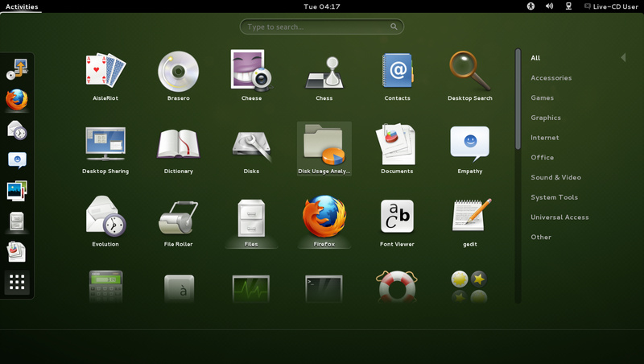Launch the gedit text editor
Image resolution: width=644 pixels, height=364 pixels.
[470, 222]
